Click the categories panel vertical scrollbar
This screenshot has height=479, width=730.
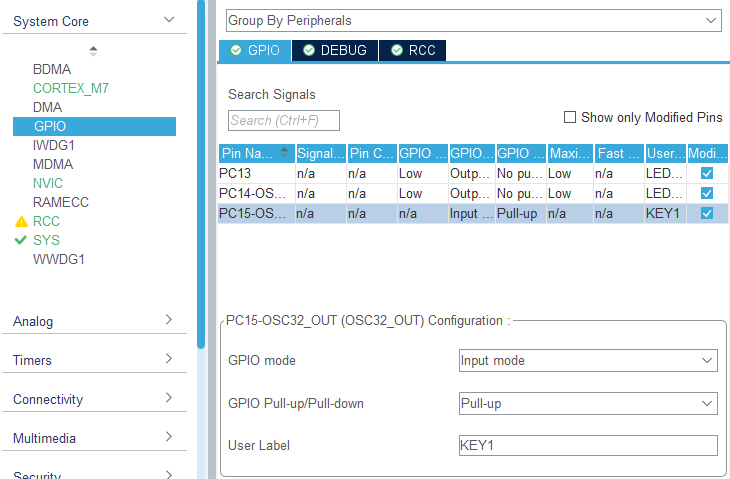(x=201, y=175)
